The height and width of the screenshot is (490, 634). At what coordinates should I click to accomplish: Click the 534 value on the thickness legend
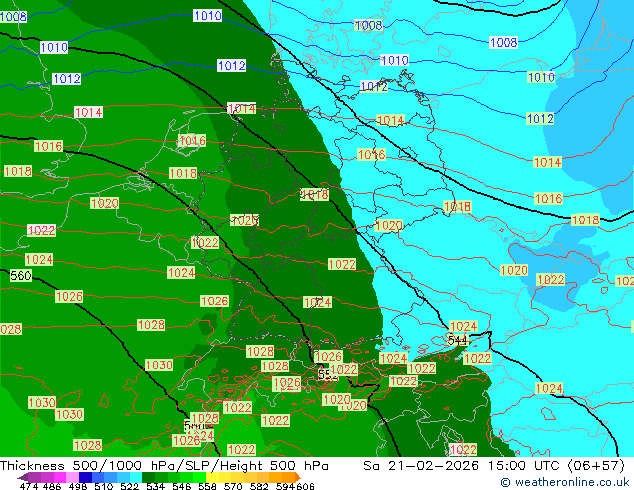coord(156,486)
